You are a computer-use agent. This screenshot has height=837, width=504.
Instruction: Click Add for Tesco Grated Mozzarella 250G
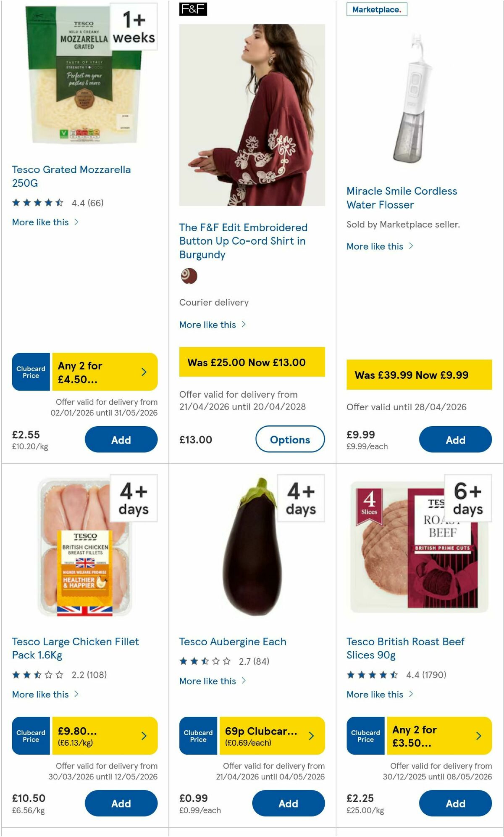pos(121,439)
